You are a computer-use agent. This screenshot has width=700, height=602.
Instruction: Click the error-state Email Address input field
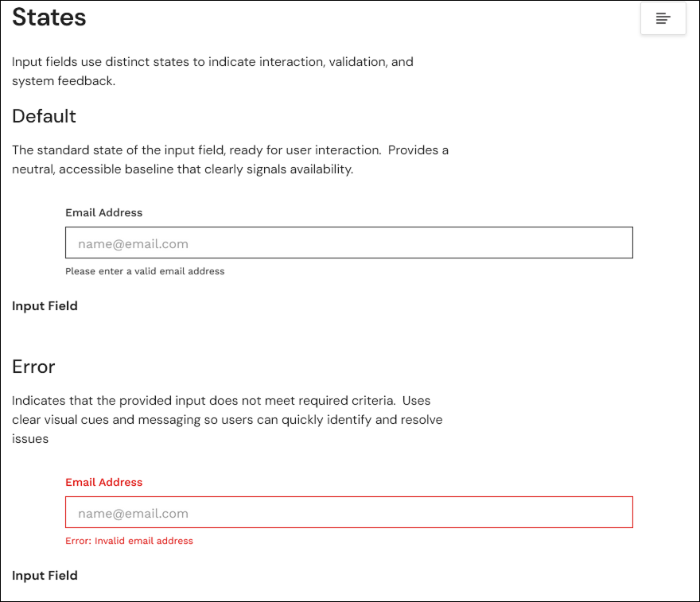tap(348, 512)
